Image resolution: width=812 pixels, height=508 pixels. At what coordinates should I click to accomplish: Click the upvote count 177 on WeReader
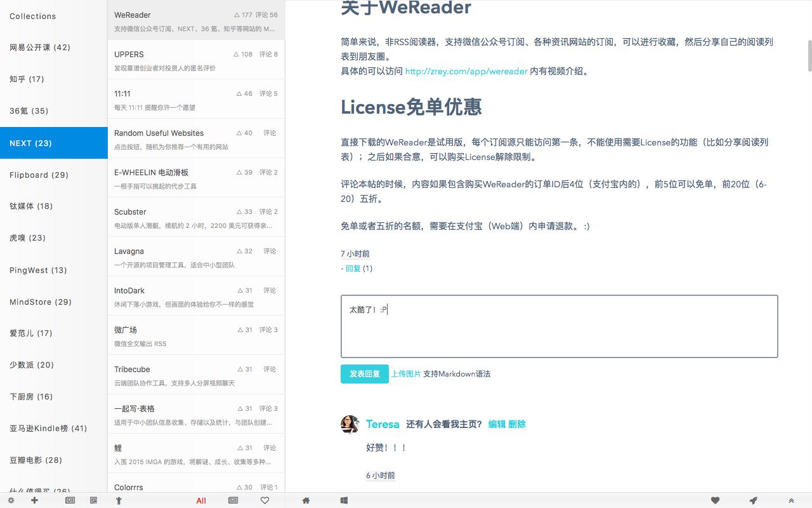[x=243, y=15]
